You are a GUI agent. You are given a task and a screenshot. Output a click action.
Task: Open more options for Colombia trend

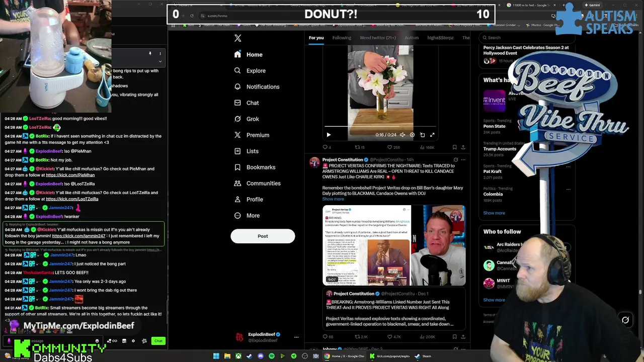[568, 190]
